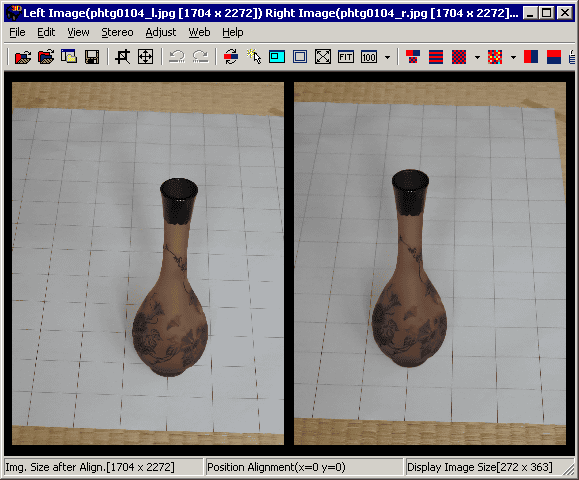This screenshot has height=480, width=579.
Task: Open the Adjust menu
Action: 161,32
